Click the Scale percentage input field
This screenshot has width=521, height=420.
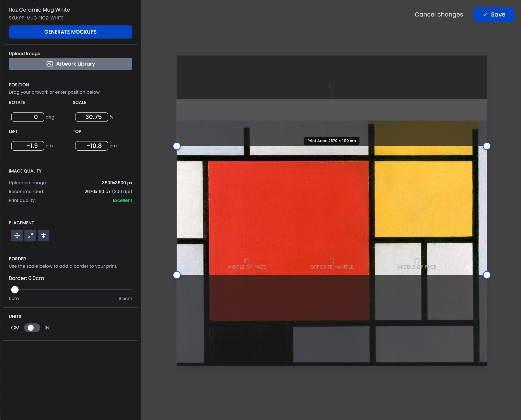pyautogui.click(x=91, y=117)
